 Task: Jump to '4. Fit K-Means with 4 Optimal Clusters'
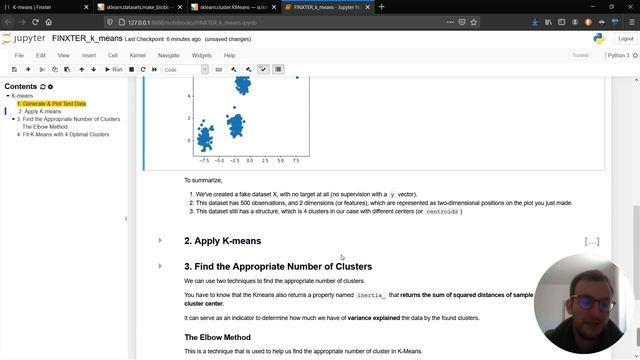tap(63, 134)
